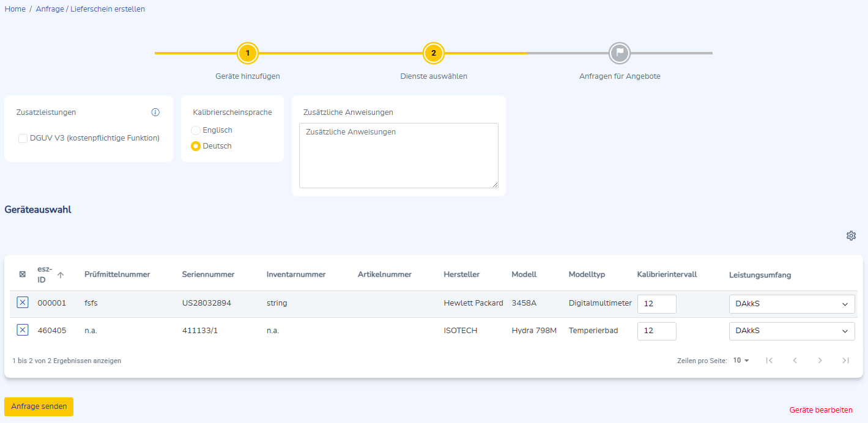Image resolution: width=868 pixels, height=423 pixels.
Task: Jump to the first results page
Action: [770, 361]
